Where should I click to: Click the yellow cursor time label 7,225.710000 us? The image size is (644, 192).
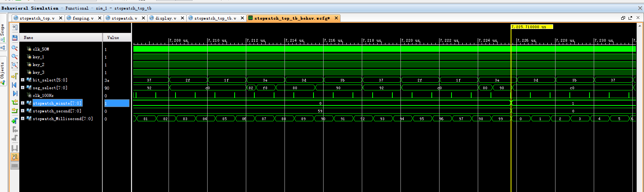point(532,27)
